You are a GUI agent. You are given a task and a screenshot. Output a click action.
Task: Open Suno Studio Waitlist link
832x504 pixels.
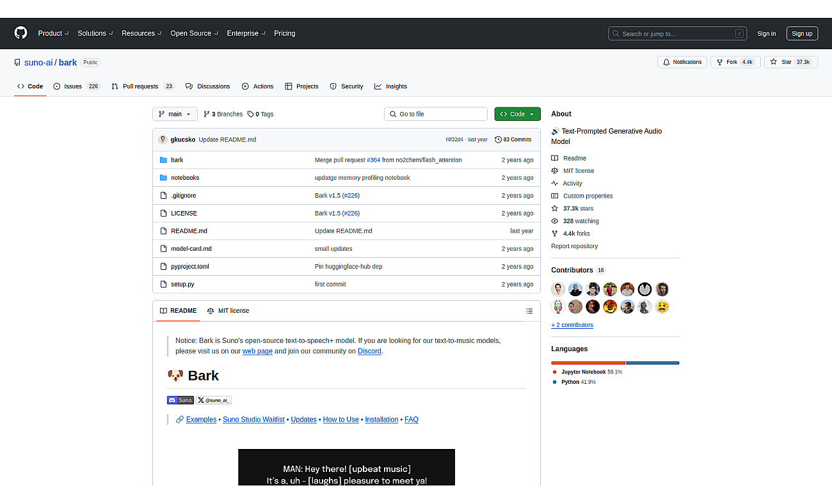tap(253, 420)
